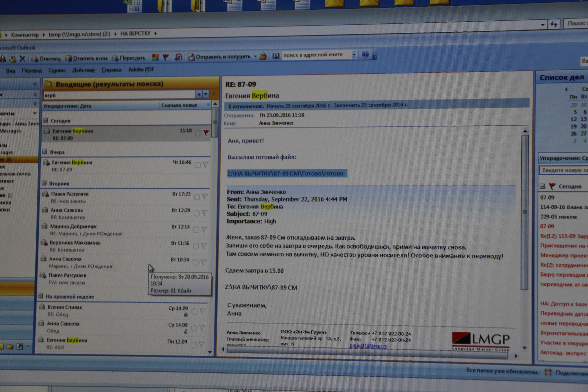Image resolution: width=588 pixels, height=392 pixels.
Task: Click the print icon in toolbar
Action: point(3,59)
